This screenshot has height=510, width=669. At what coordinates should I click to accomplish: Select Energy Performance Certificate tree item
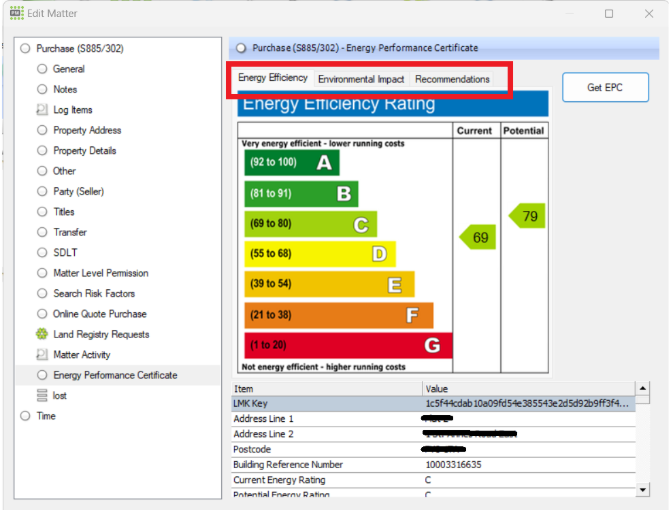click(115, 375)
